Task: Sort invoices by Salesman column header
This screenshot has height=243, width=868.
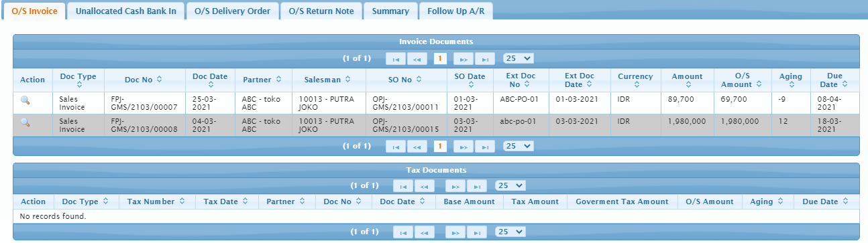Action: pyautogui.click(x=327, y=80)
